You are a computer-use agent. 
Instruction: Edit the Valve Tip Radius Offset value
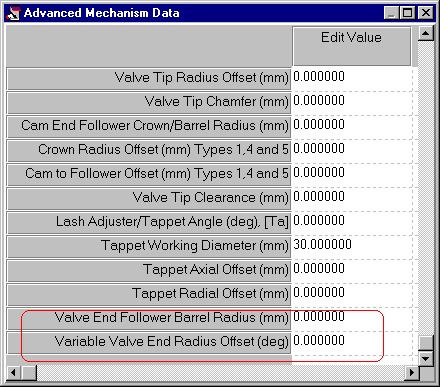pos(352,79)
